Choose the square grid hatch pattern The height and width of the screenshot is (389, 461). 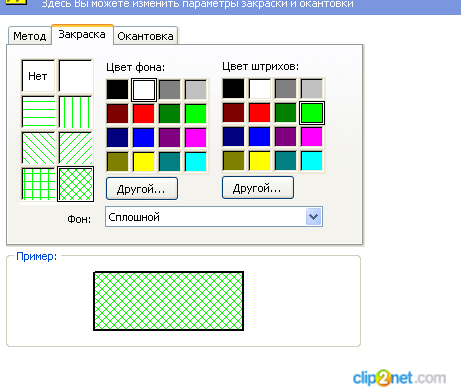coord(38,184)
